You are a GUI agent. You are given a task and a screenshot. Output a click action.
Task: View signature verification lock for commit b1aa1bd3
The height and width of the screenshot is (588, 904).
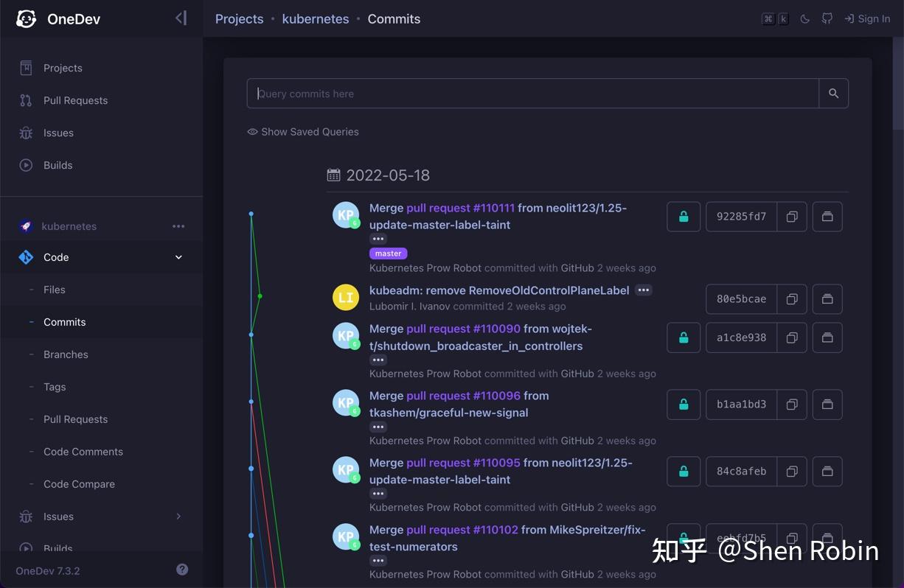point(683,404)
